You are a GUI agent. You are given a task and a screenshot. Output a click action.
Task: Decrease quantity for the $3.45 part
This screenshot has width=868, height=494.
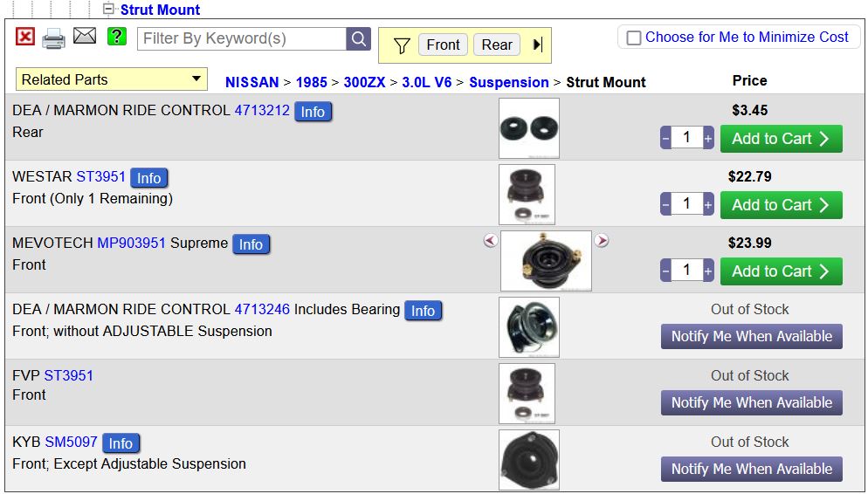click(x=666, y=138)
